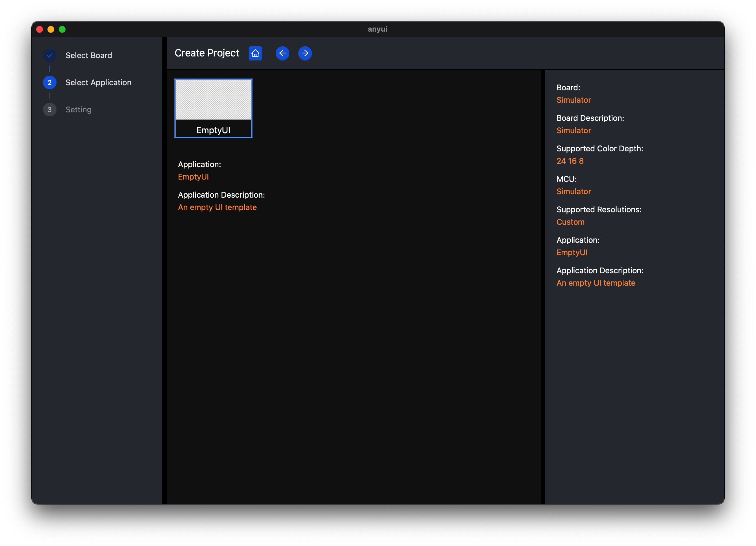Click the step 3 circle icon
Image resolution: width=756 pixels, height=546 pixels.
click(50, 110)
